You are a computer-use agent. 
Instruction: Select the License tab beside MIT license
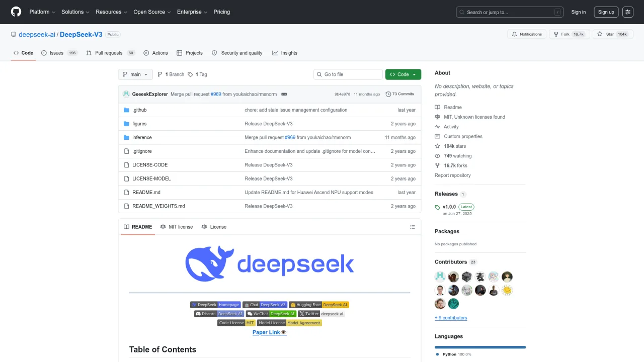(214, 227)
